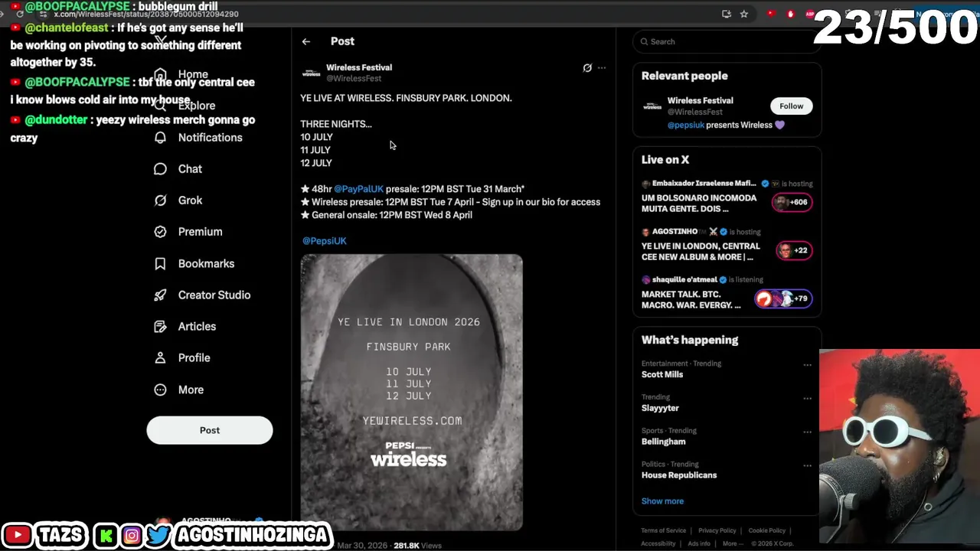Open the Premium badge icon in sidebar
The image size is (980, 551).
[x=160, y=232]
